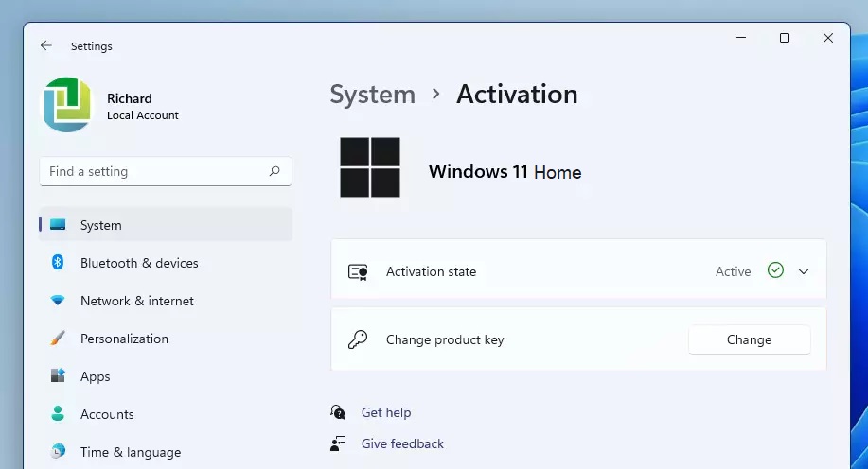Click the Give feedback person icon
The image size is (868, 469).
(338, 443)
